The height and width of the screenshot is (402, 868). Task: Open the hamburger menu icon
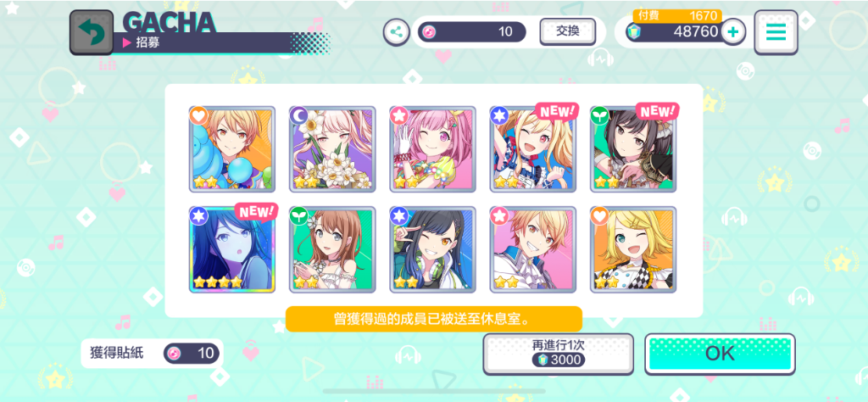(776, 32)
